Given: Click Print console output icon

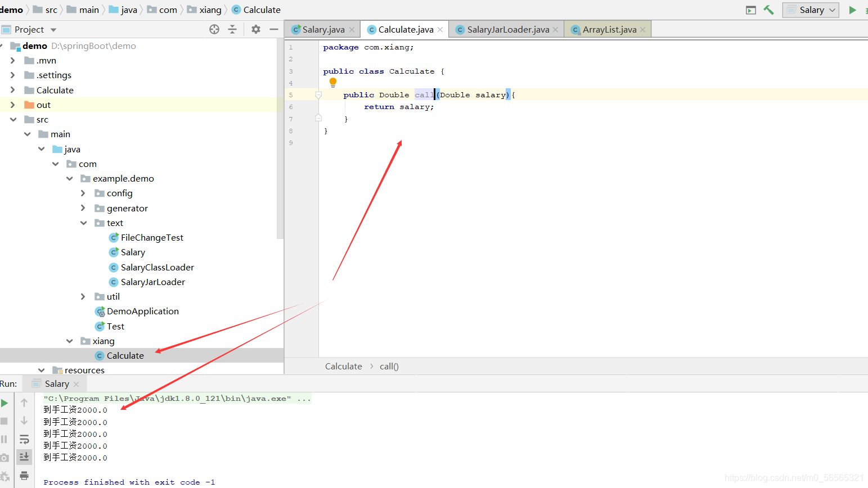Looking at the screenshot, I should tap(24, 475).
